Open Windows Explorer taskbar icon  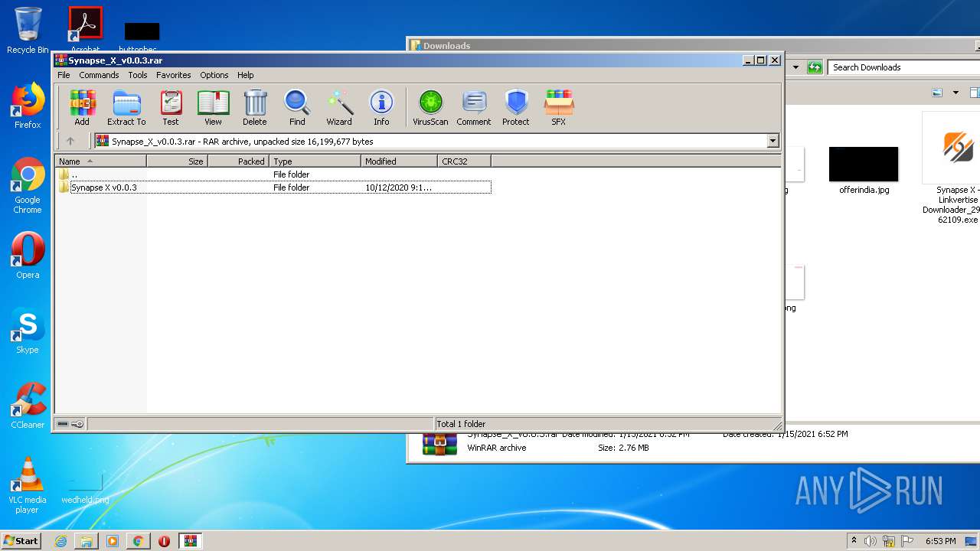point(87,541)
